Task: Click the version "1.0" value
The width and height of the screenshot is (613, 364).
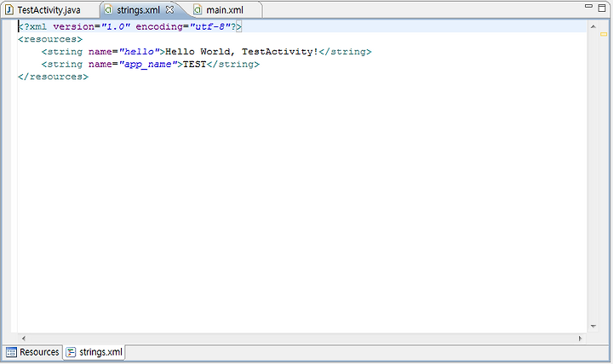Action: coord(115,26)
